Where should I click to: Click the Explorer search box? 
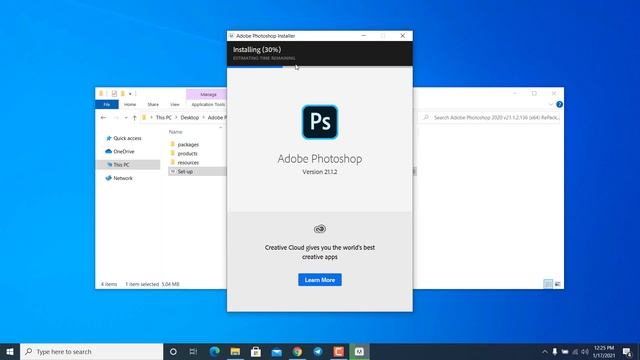491,118
